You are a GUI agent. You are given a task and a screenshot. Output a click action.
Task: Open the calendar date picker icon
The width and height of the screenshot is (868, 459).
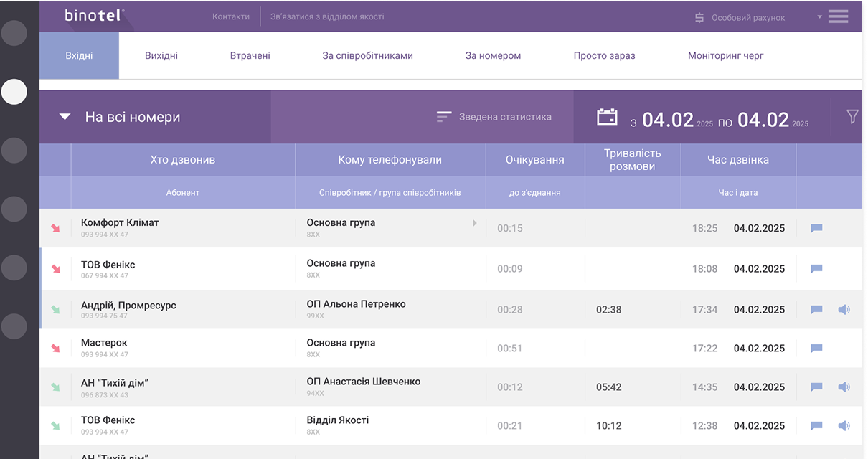click(607, 117)
